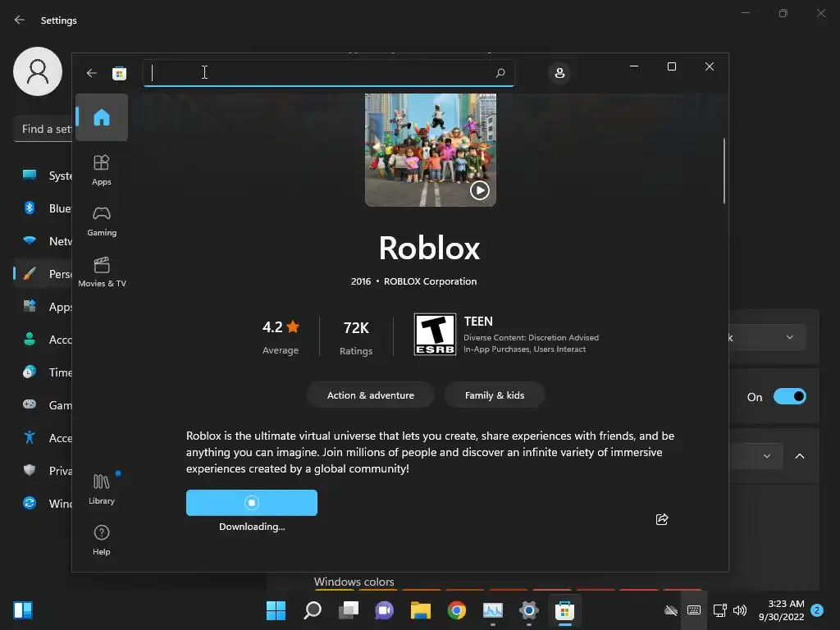The image size is (840, 630).
Task: Open Personalization in Settings sidebar
Action: point(43,274)
